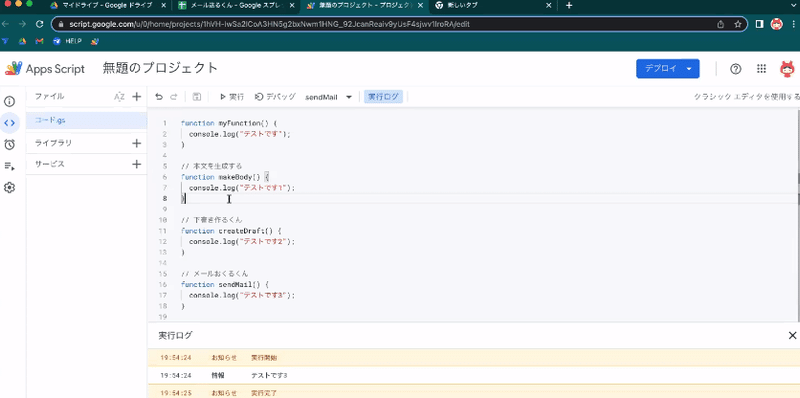Redo the last edit

173,97
